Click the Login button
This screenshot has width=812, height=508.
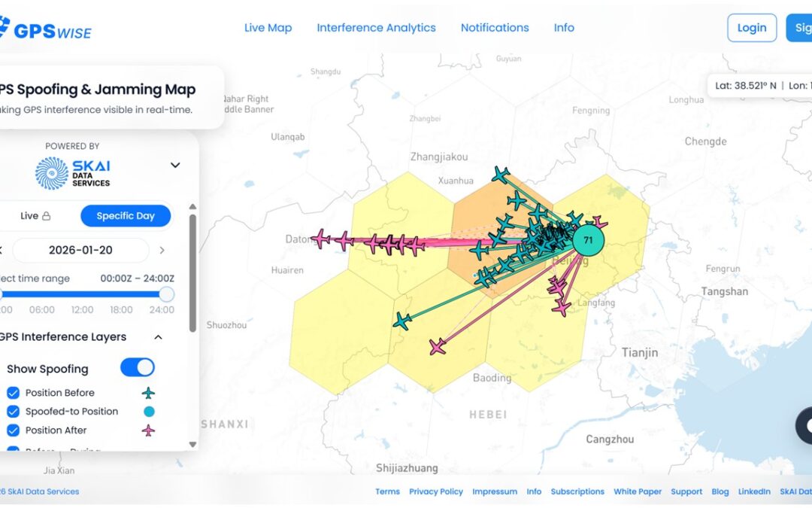(x=752, y=27)
